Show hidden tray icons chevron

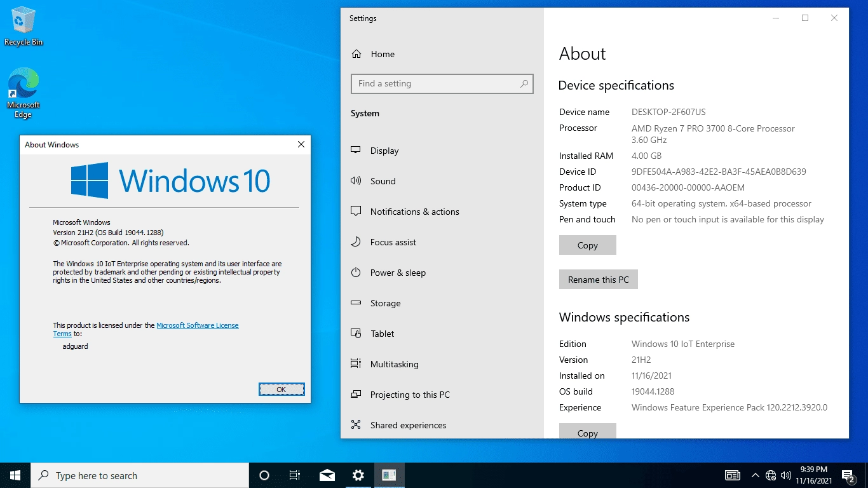[756, 475]
